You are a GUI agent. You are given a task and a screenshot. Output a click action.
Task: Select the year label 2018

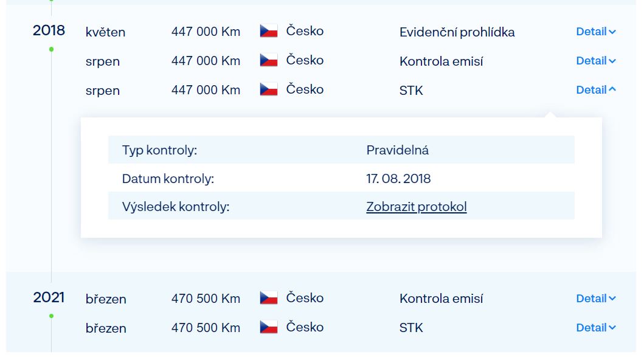[49, 29]
